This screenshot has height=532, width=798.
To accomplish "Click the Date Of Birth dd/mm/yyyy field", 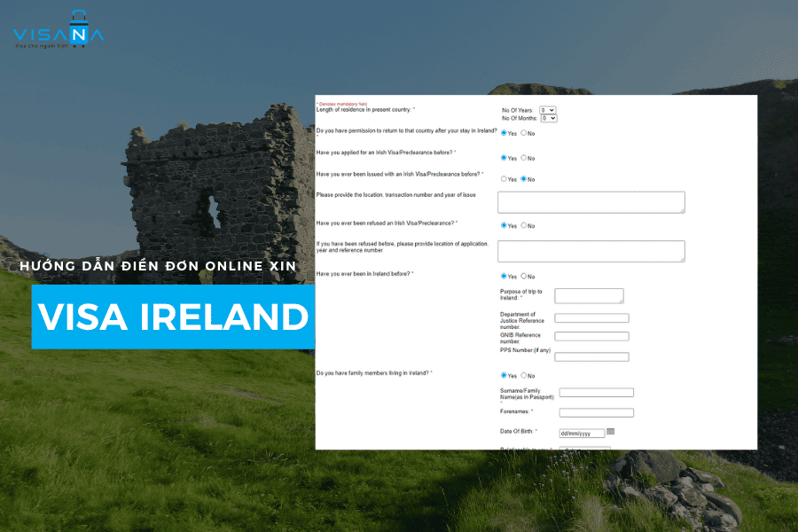I will point(582,432).
